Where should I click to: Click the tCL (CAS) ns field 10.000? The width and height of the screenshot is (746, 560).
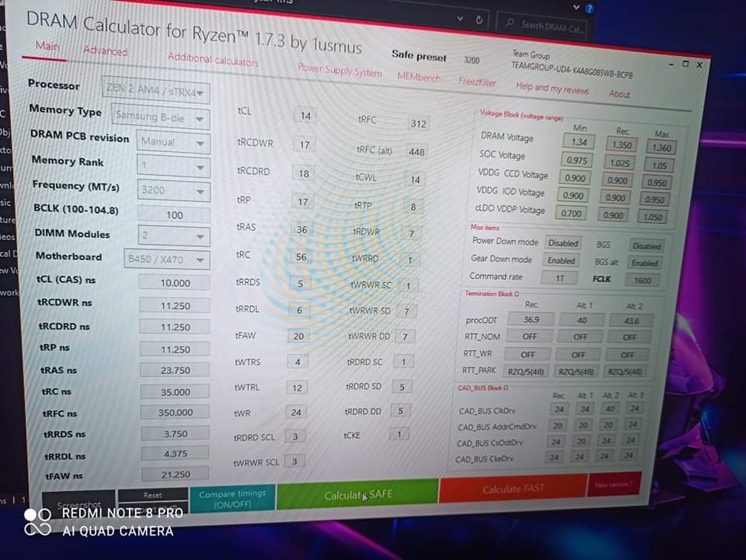pyautogui.click(x=175, y=283)
